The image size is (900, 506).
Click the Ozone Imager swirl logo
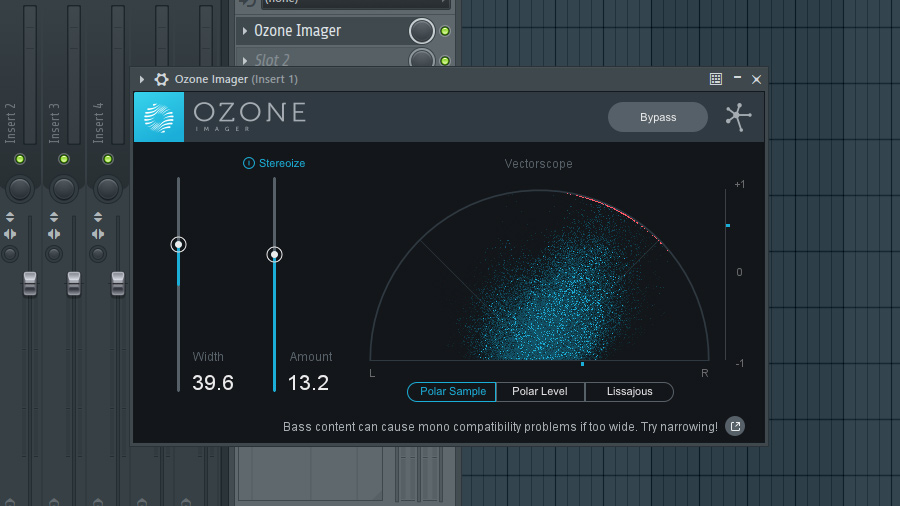coord(159,117)
